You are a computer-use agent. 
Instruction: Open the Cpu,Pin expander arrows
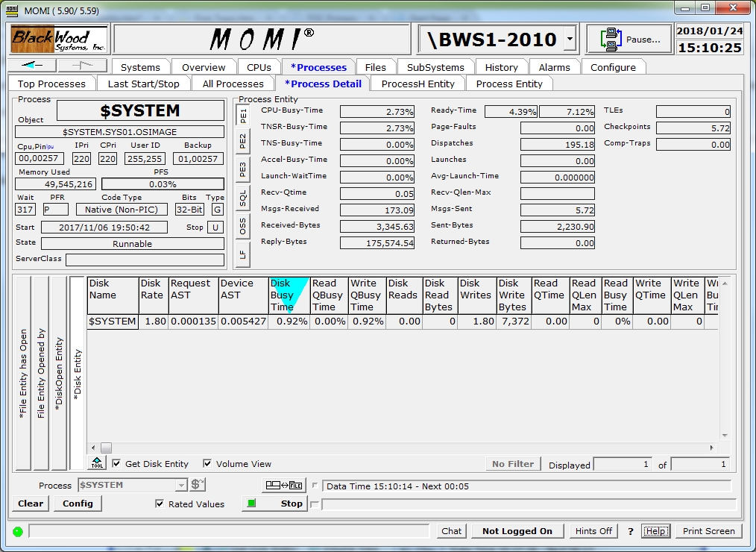[x=51, y=147]
